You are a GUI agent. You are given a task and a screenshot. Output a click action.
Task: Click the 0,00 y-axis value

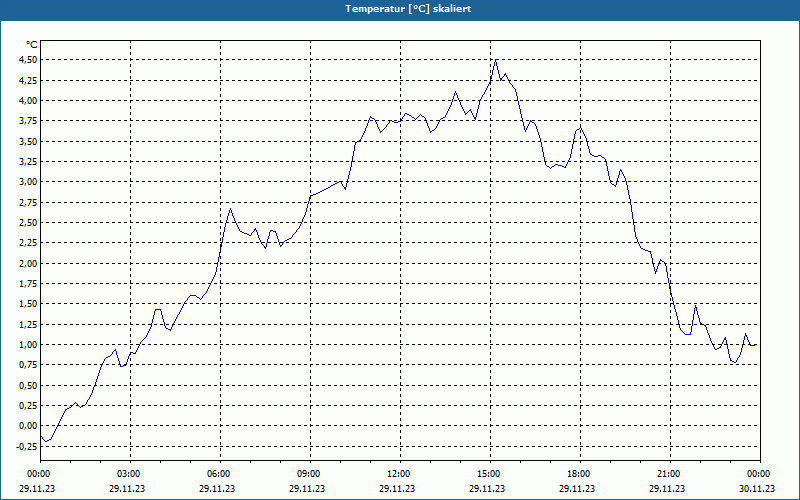(x=29, y=426)
